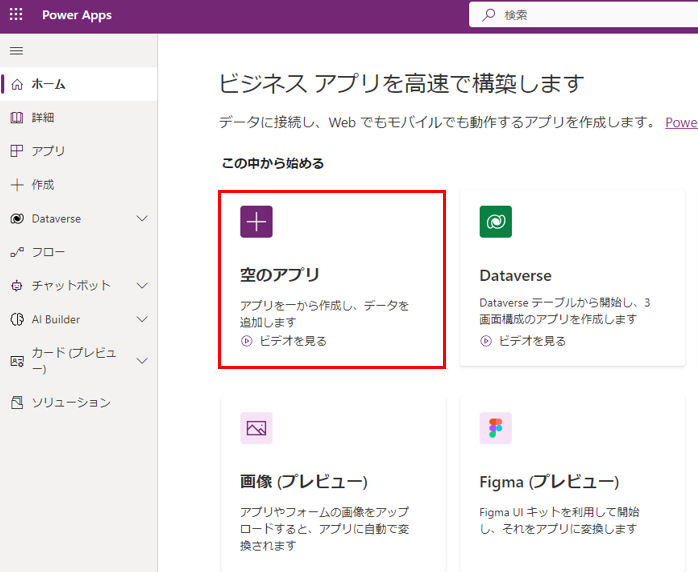This screenshot has height=572, width=698.
Task: Click the Figma logo icon
Action: point(496,428)
